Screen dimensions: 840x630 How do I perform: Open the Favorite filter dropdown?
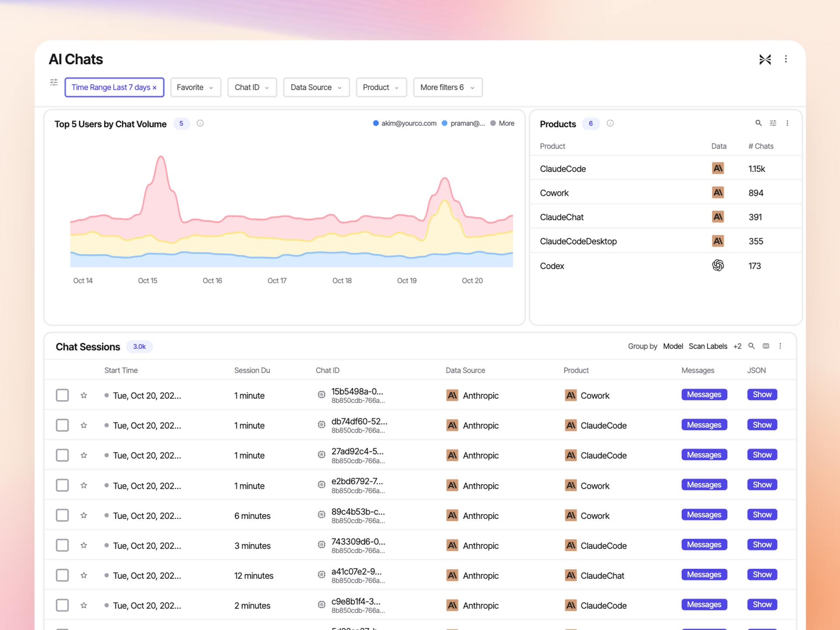pos(195,87)
